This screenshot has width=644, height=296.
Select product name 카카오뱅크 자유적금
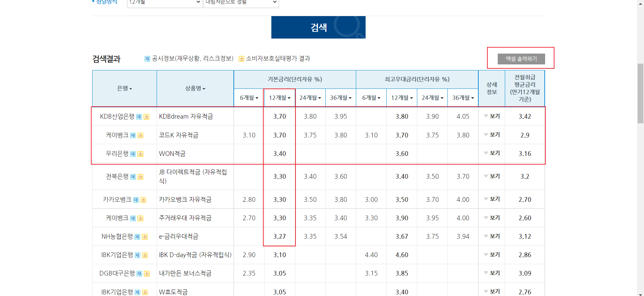[x=185, y=199]
